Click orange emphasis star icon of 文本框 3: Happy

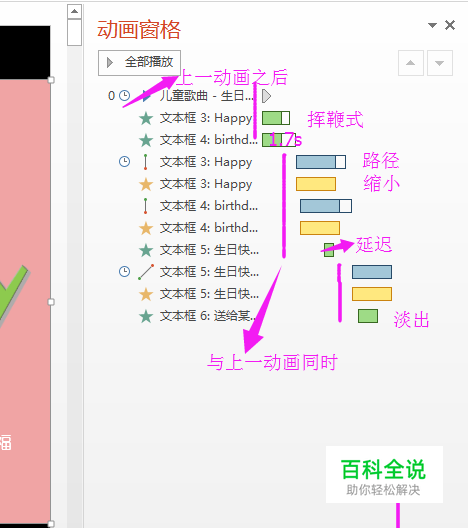pyautogui.click(x=146, y=184)
